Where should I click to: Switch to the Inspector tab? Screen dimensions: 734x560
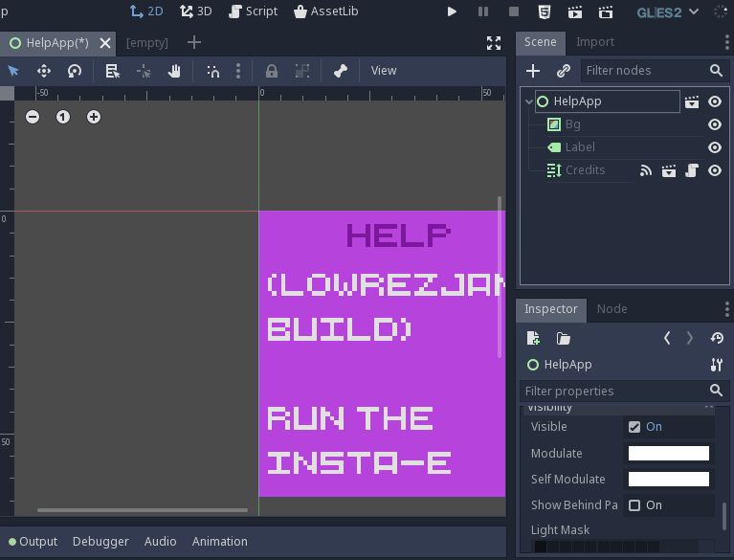click(x=551, y=309)
